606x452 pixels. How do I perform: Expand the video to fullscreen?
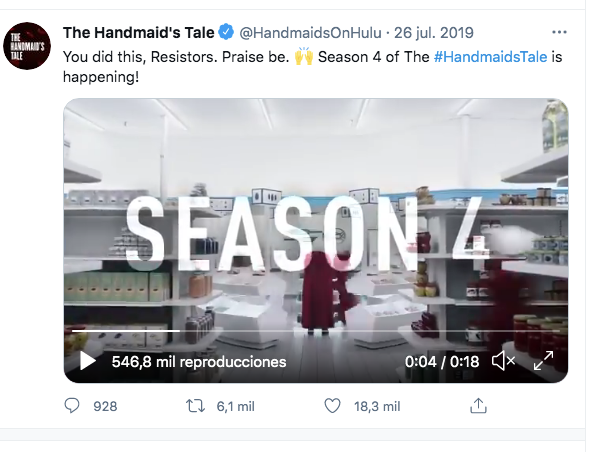coord(543,361)
